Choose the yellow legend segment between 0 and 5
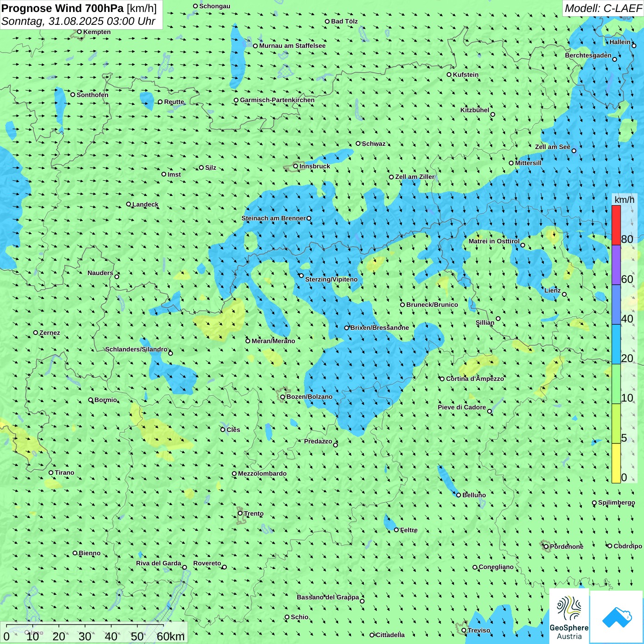This screenshot has height=644, width=644. pos(616,463)
